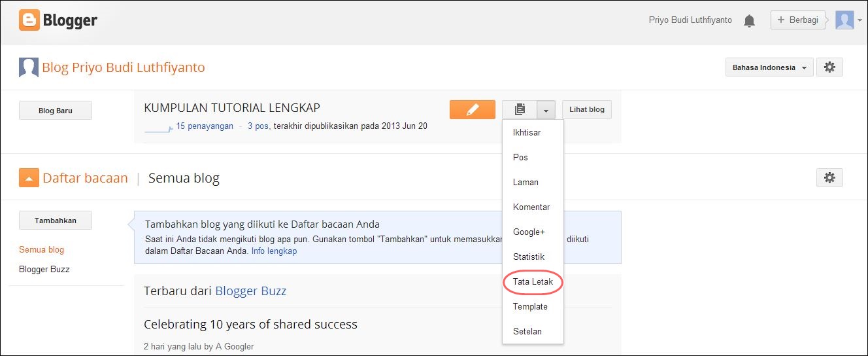Open Celebrating 10 years of shared success
Screen dimensions: 868x356
[250, 324]
